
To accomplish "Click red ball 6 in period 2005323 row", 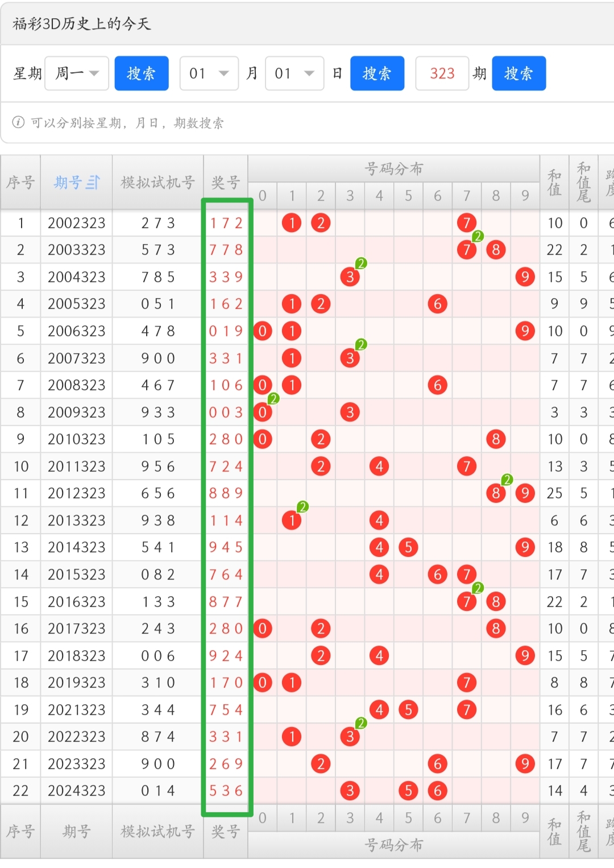I will (438, 304).
